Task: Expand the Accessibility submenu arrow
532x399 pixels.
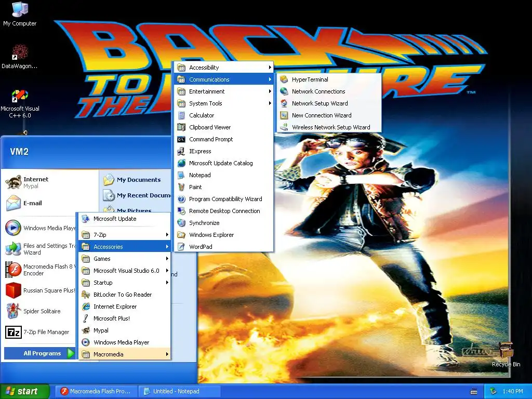Action: (270, 68)
